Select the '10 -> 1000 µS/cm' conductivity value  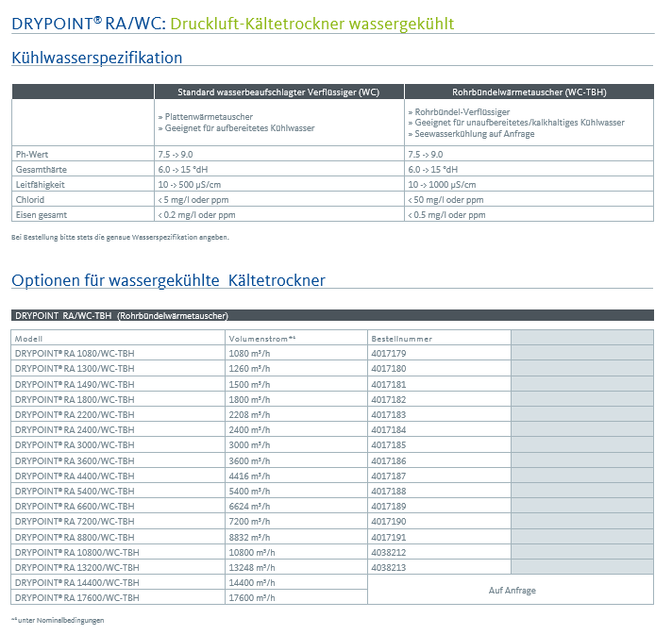tap(442, 184)
